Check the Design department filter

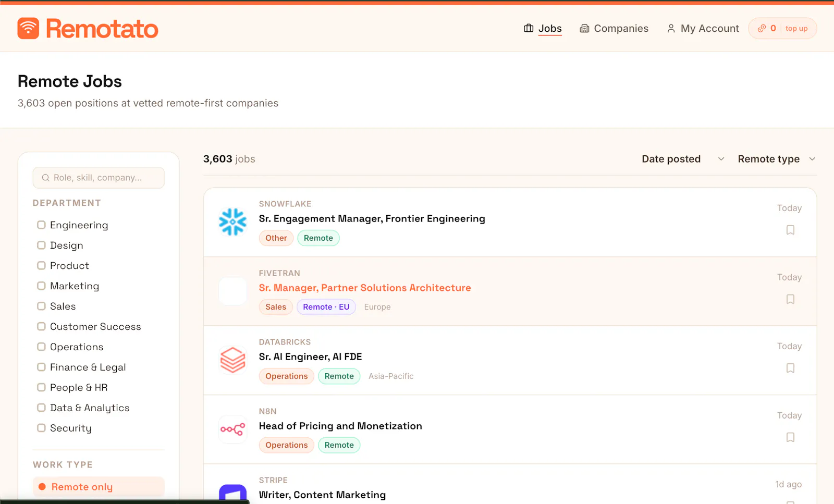click(x=41, y=245)
